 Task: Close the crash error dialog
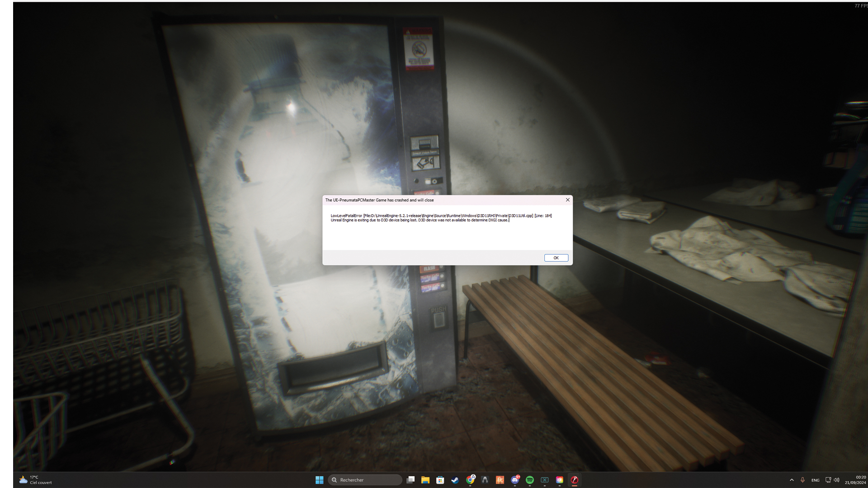click(567, 200)
